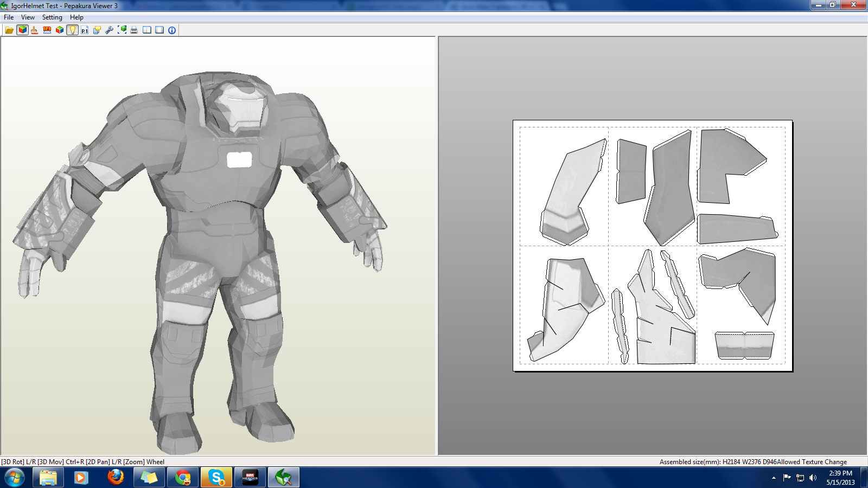Click the blue information icon
This screenshot has width=868, height=488.
point(172,30)
